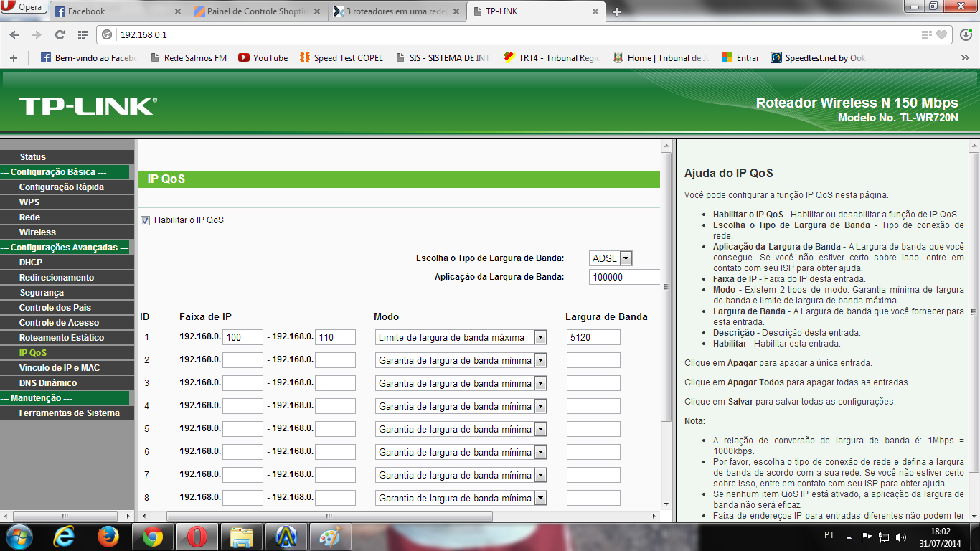This screenshot has width=980, height=551.
Task: Open the Modo dropdown for rule 4
Action: point(461,406)
